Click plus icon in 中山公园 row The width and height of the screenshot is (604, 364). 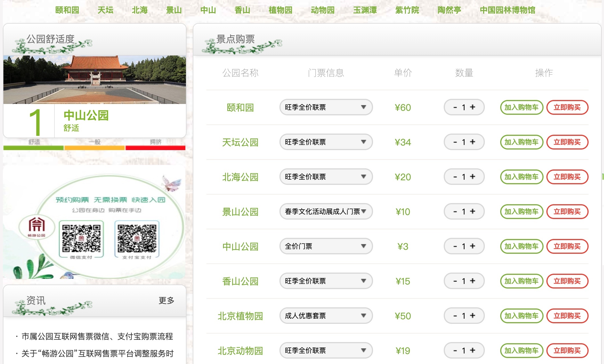coord(473,246)
